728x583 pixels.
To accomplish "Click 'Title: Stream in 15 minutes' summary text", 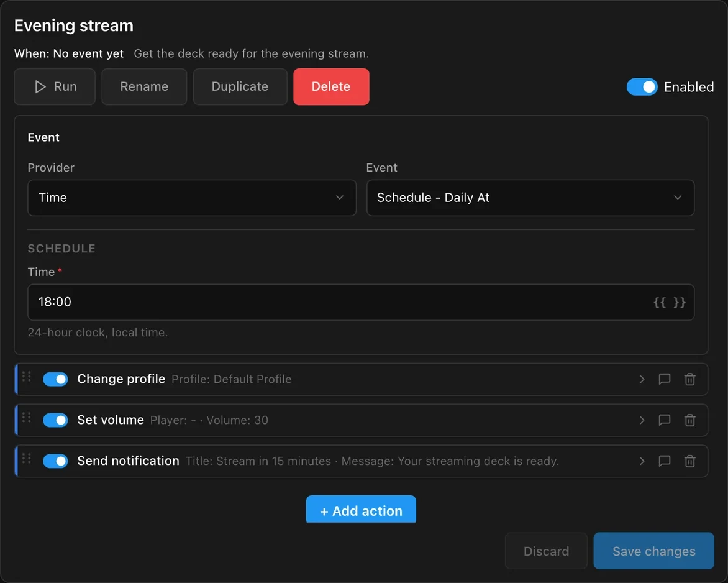I will click(x=258, y=461).
